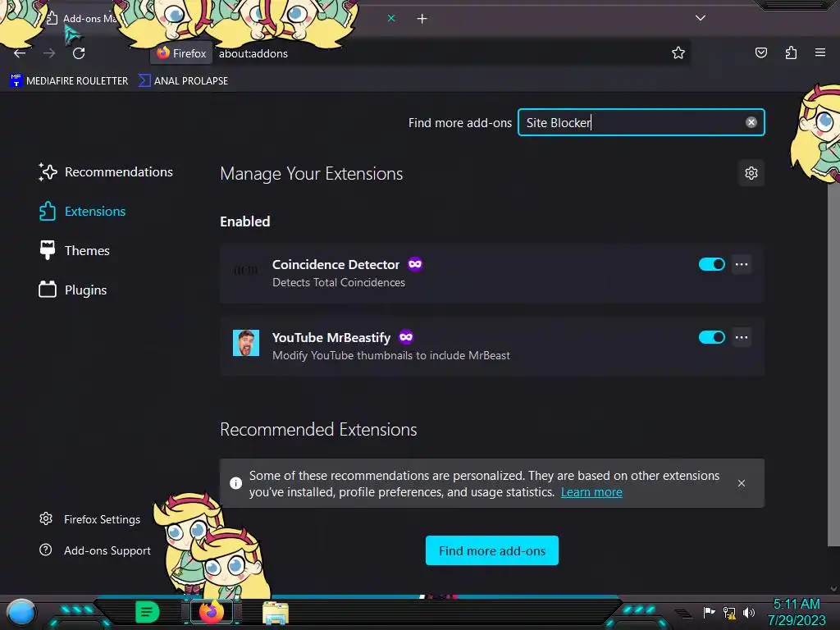Click the Action Center flag tray icon
Image resolution: width=840 pixels, height=630 pixels.
709,612
